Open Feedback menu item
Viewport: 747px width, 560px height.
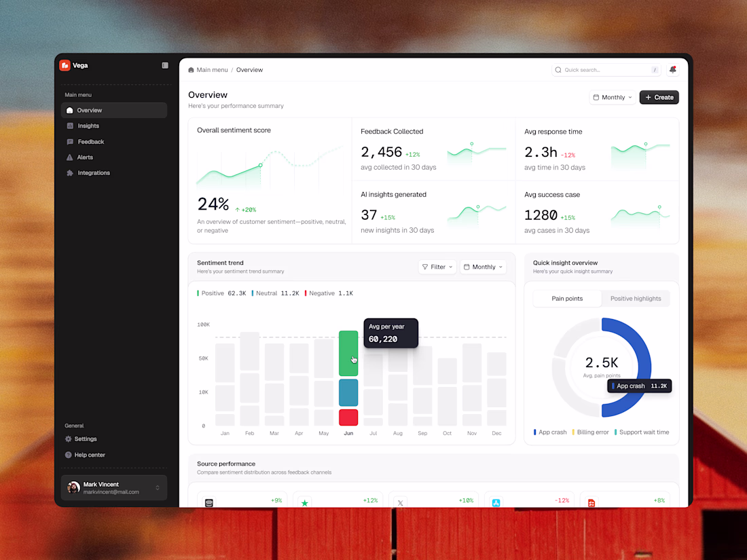114,142
